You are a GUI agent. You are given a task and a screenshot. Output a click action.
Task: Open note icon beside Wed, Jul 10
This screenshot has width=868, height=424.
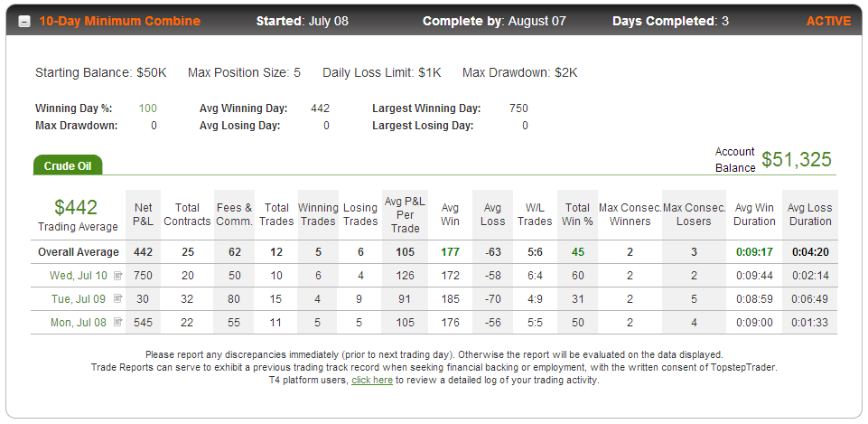point(117,276)
